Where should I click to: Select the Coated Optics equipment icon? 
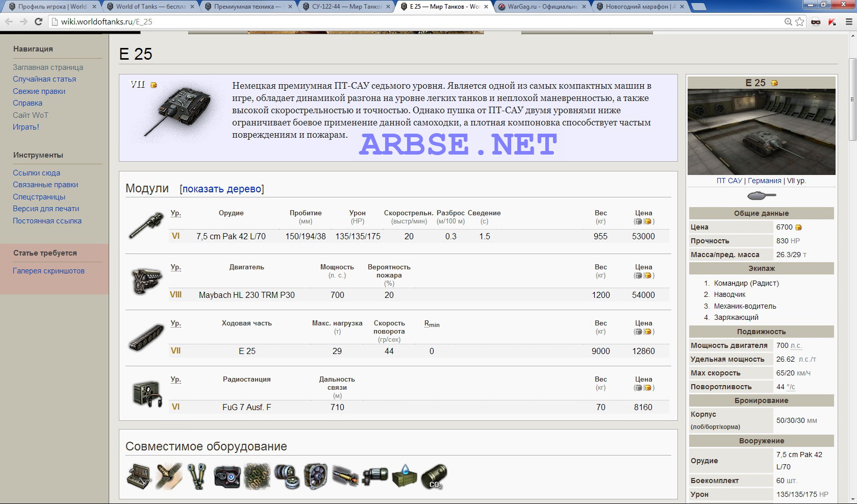227,476
